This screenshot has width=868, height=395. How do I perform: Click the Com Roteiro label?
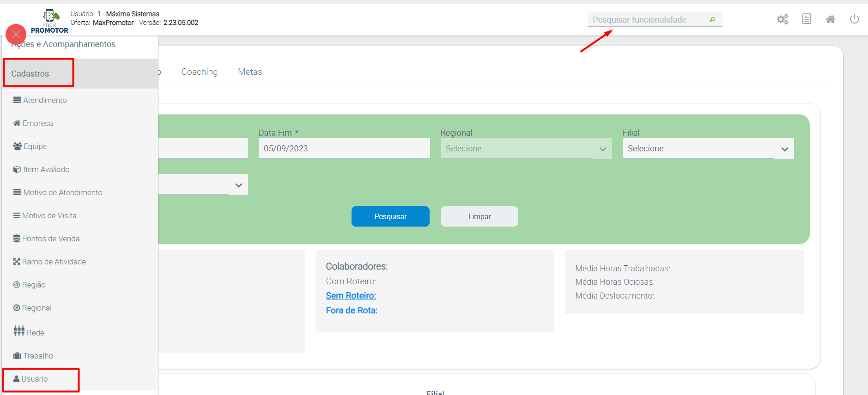coord(351,281)
